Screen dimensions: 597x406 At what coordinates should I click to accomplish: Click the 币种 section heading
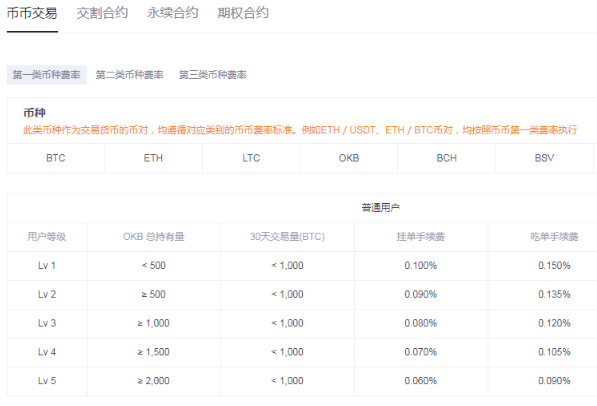click(x=34, y=113)
